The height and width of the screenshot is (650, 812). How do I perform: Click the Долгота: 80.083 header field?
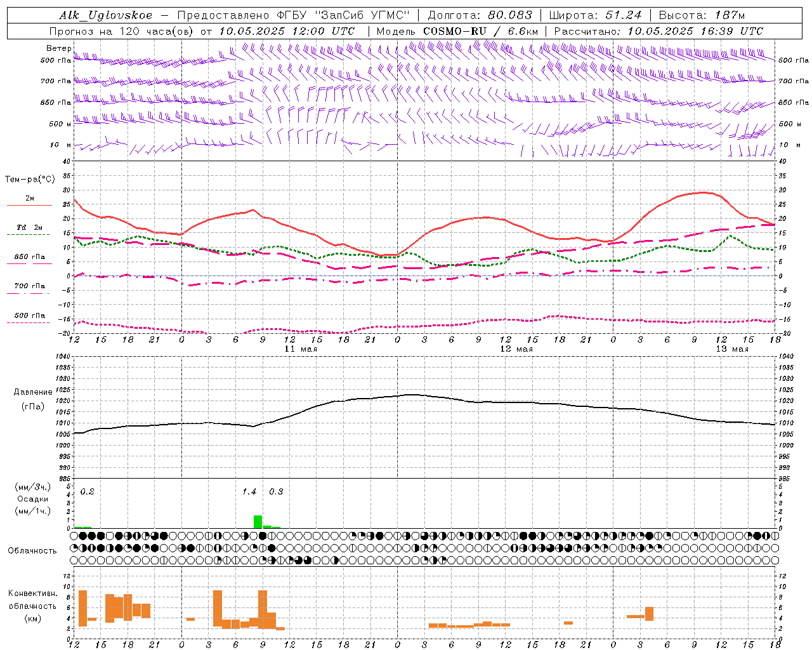coord(480,15)
